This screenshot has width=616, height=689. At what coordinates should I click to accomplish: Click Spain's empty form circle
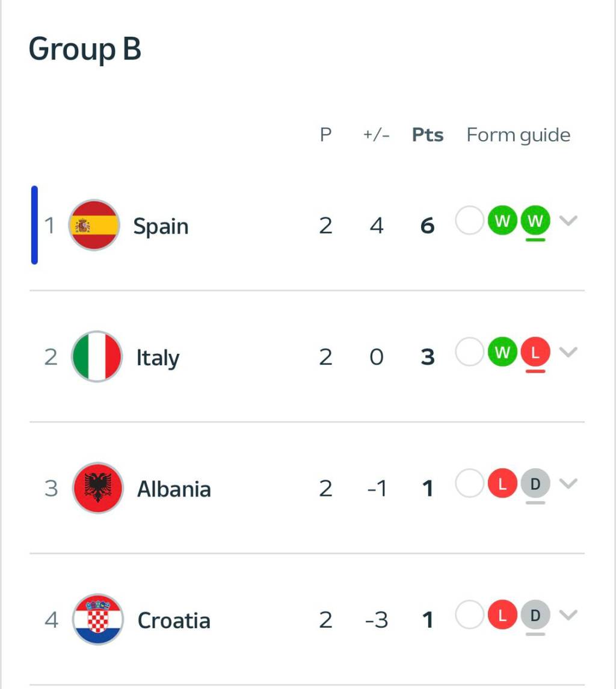click(x=469, y=221)
